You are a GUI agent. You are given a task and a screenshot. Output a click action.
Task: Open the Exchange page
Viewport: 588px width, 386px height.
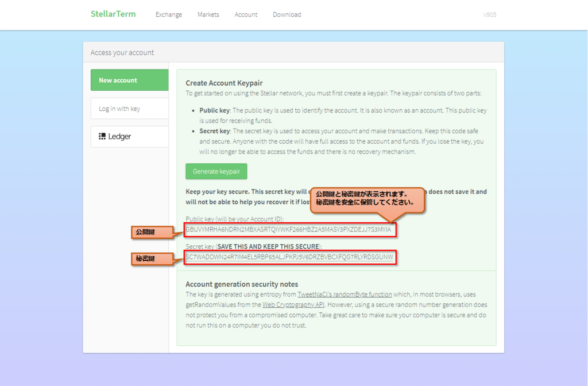click(x=169, y=14)
